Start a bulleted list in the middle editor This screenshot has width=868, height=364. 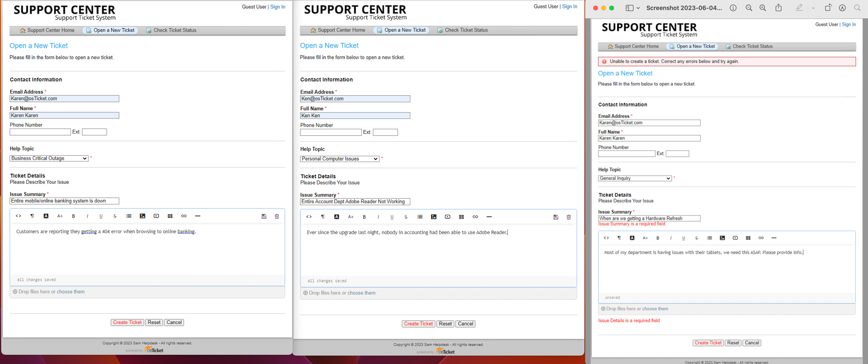pyautogui.click(x=420, y=217)
